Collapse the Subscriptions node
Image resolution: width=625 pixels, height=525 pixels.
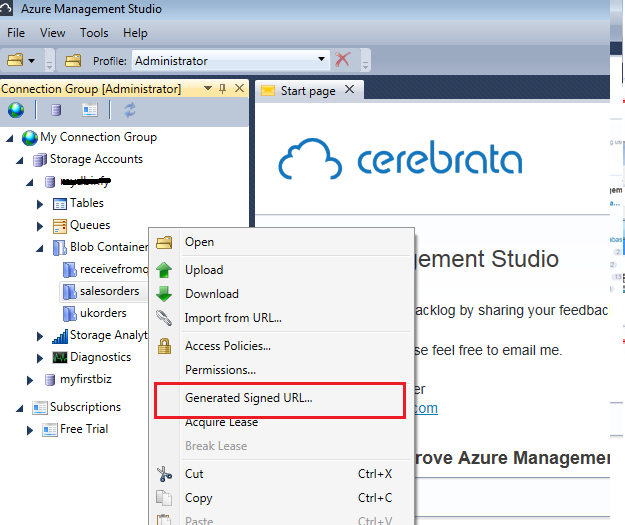click(x=20, y=409)
